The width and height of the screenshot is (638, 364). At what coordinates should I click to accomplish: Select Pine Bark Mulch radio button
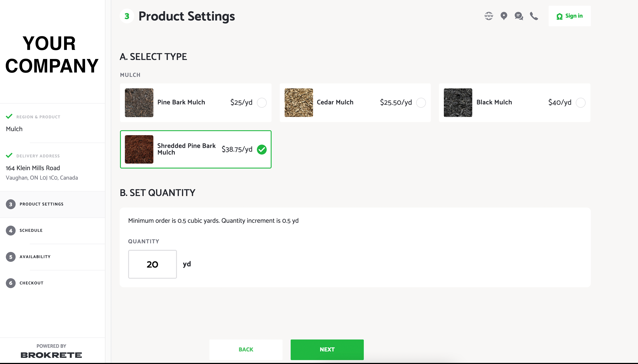click(262, 102)
